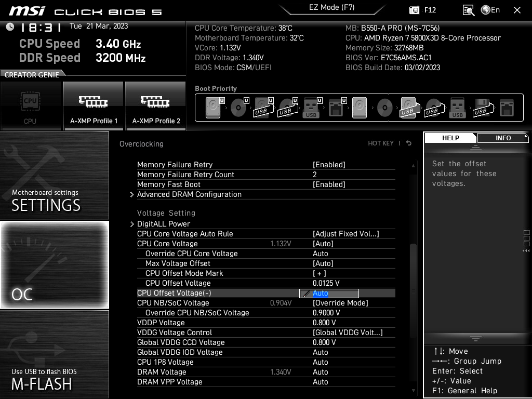
Task: Close the BIOS with the X button
Action: (517, 10)
